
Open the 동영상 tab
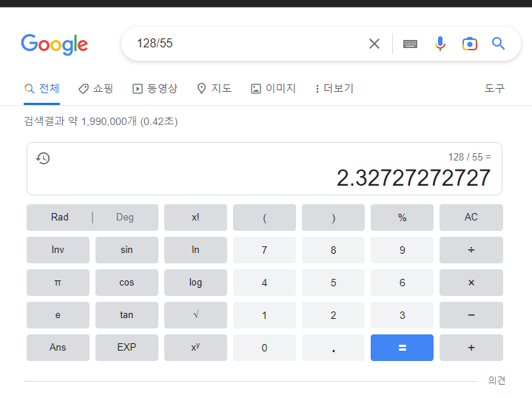[155, 89]
